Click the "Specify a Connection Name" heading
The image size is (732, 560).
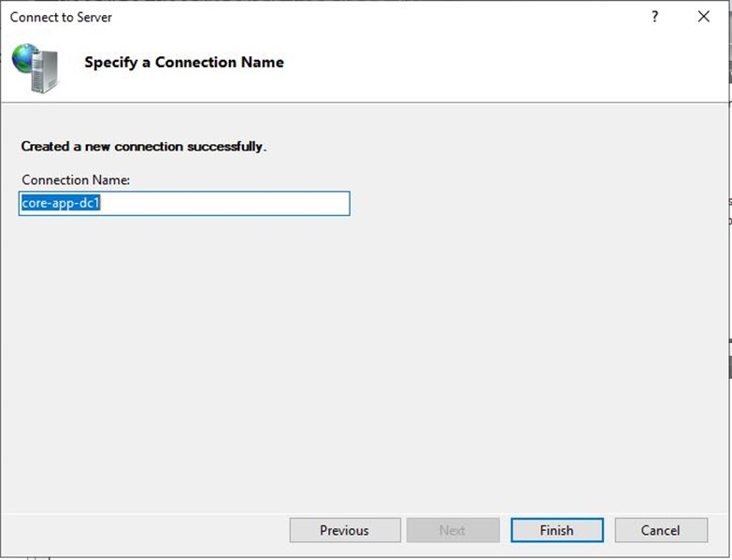click(183, 63)
